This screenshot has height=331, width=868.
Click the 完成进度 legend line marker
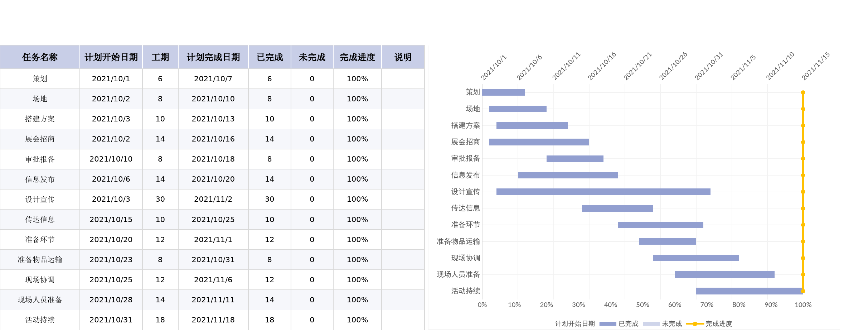point(695,324)
